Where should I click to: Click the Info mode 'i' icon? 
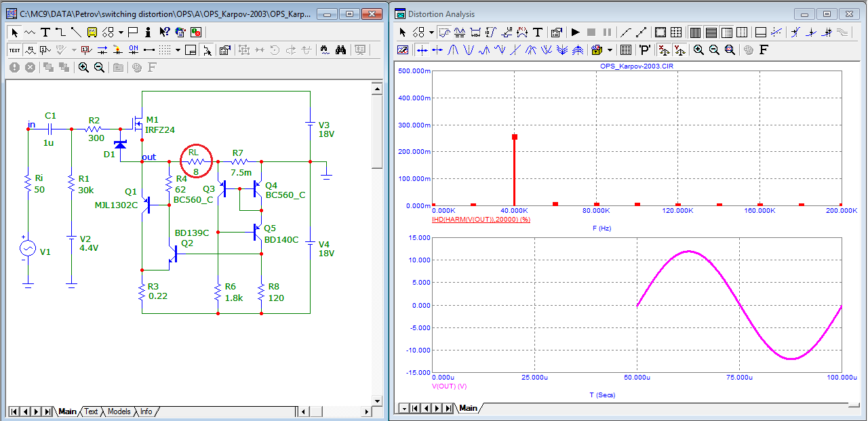[x=147, y=32]
